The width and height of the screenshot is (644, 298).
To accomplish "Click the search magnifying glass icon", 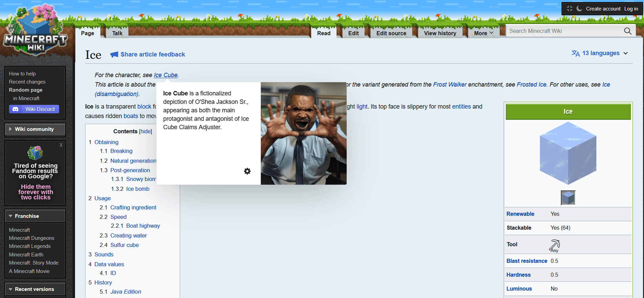I will coord(627,31).
